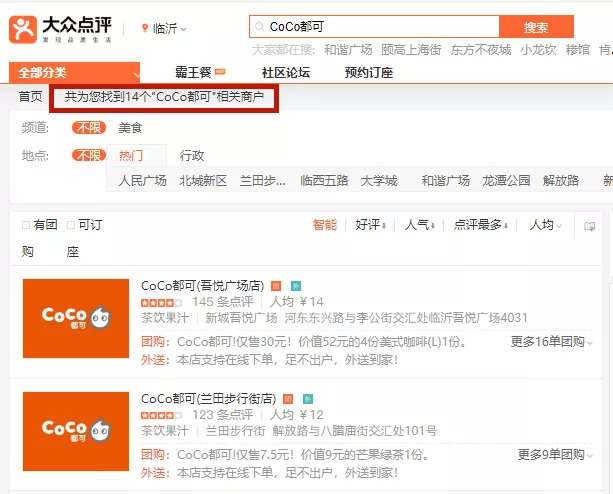
Task: Click star rating of CoCo都可(吾悦广场店)
Action: 161,301
